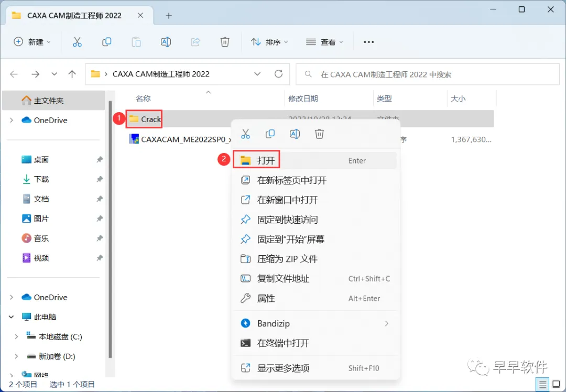The image size is (566, 392).
Task: Click the address bar path CAXA CAM制造工程师 2022
Action: tap(161, 74)
